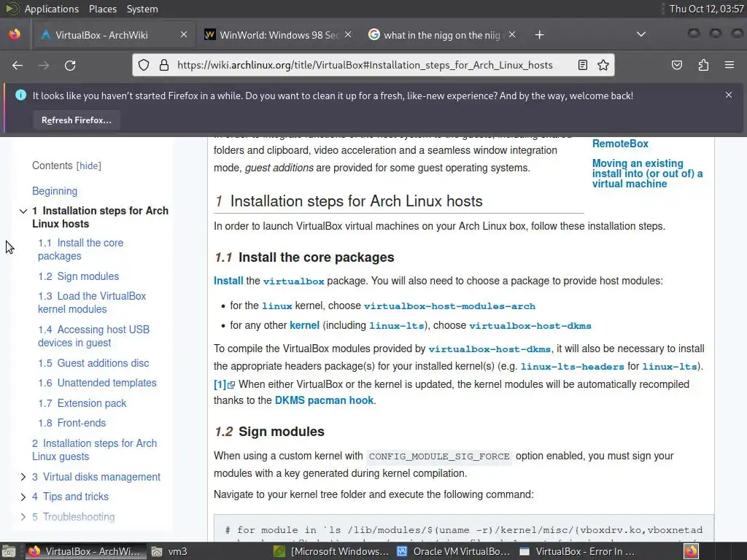747x560 pixels.
Task: Open the virtualbox package link
Action: tap(293, 281)
